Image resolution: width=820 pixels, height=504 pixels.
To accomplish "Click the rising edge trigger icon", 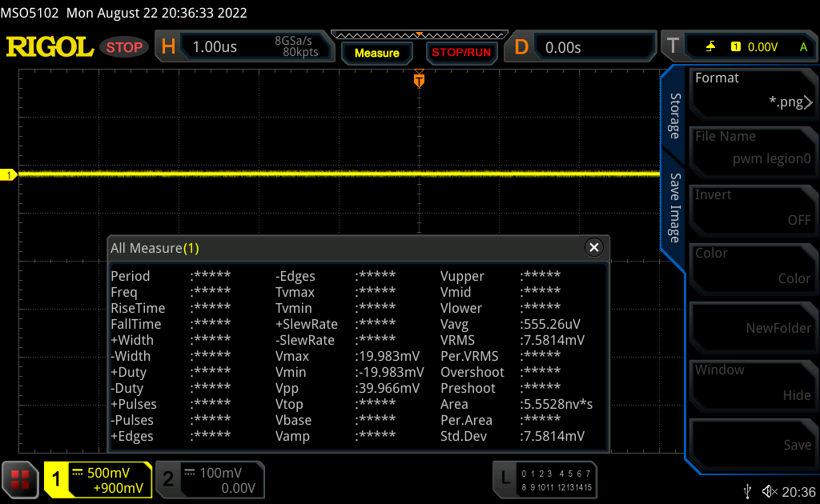I will pos(710,47).
